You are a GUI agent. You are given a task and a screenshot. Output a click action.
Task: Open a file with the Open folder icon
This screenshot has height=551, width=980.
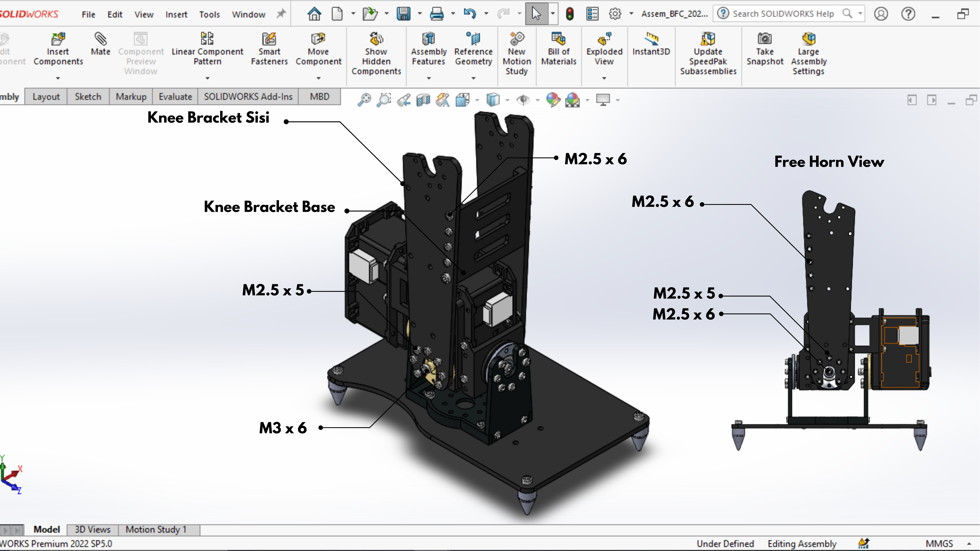370,14
